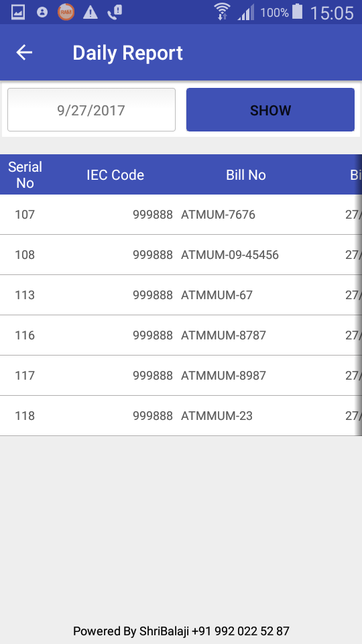Tap the back arrow icon

tap(24, 52)
